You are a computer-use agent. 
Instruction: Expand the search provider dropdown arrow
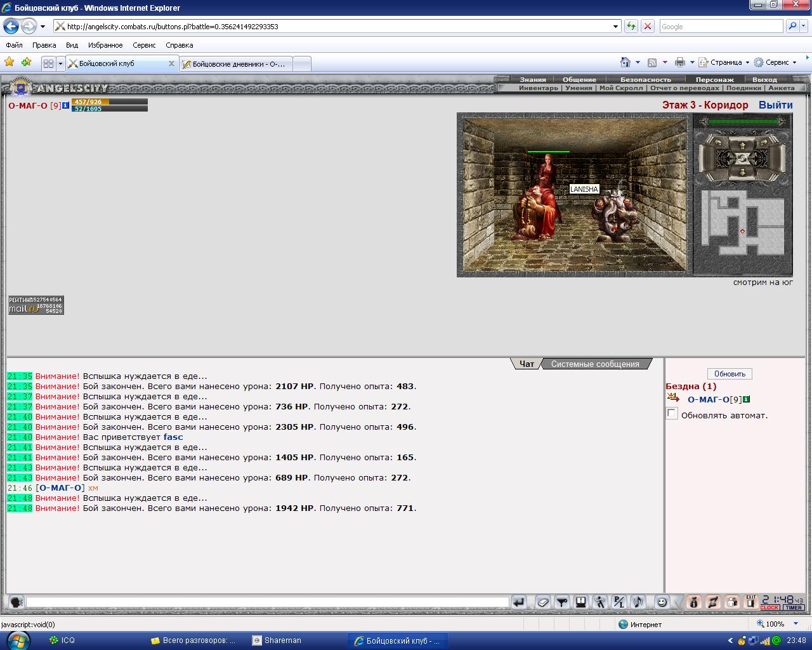point(805,26)
